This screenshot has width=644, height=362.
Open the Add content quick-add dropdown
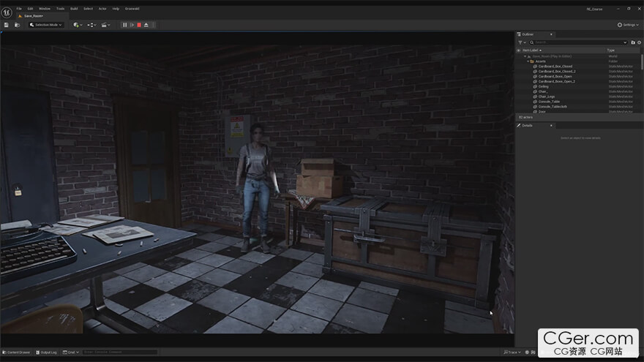coord(77,25)
